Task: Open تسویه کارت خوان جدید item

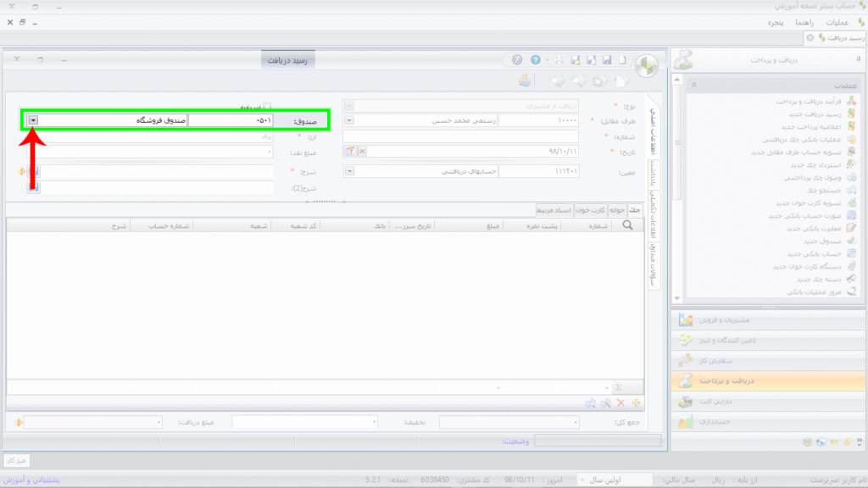Action: [808, 203]
